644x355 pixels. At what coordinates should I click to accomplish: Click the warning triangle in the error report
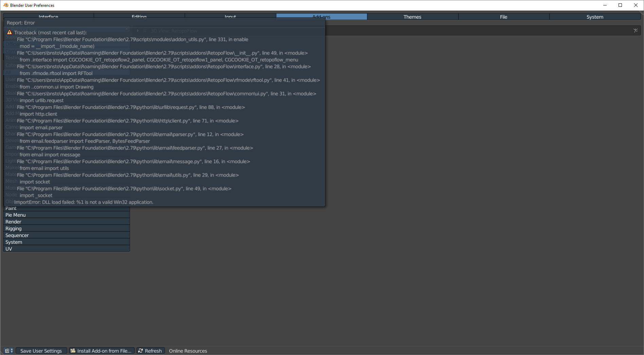pos(9,32)
